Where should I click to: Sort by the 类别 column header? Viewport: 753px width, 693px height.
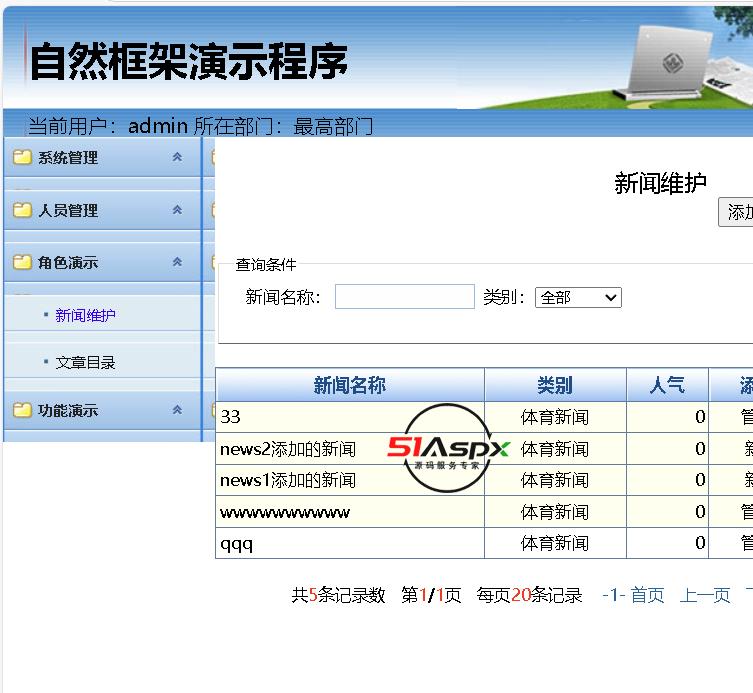(x=554, y=385)
